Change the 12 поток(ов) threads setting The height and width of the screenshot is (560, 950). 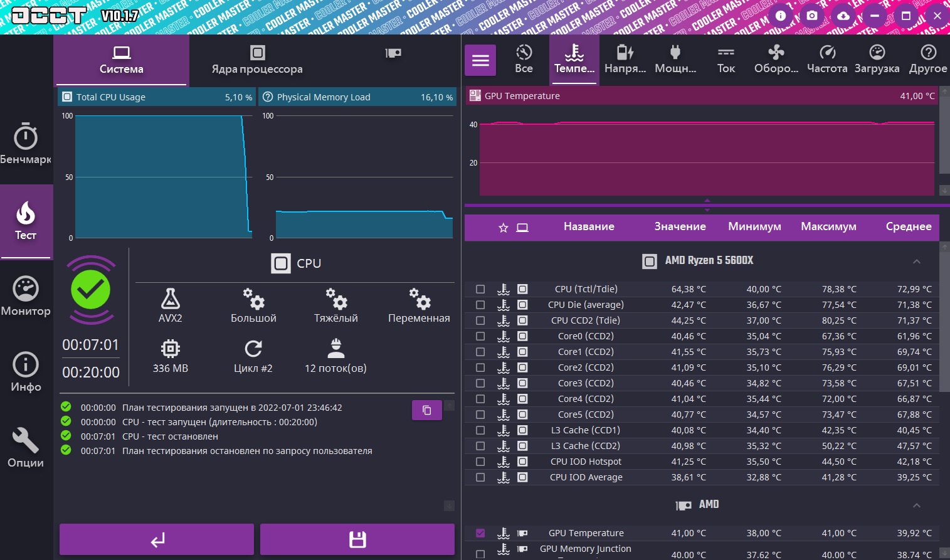pyautogui.click(x=336, y=356)
